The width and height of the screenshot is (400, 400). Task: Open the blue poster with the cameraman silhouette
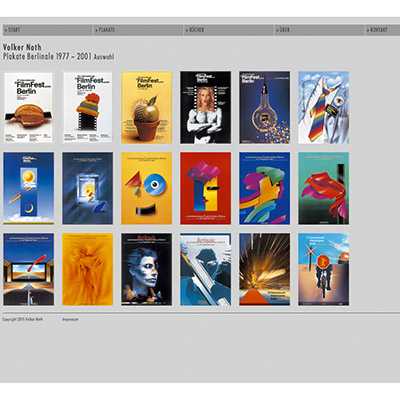(206, 269)
